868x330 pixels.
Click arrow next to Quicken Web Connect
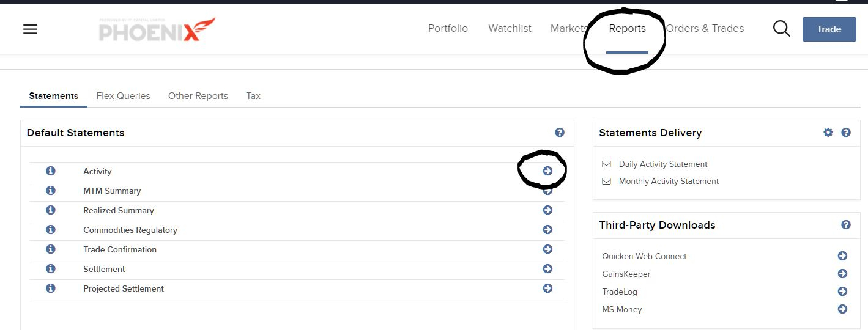click(x=842, y=256)
